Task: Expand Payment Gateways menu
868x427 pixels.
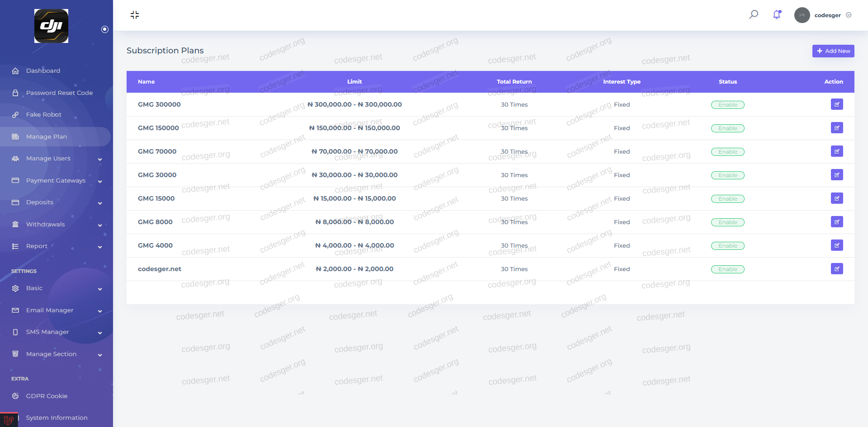Action: point(56,181)
